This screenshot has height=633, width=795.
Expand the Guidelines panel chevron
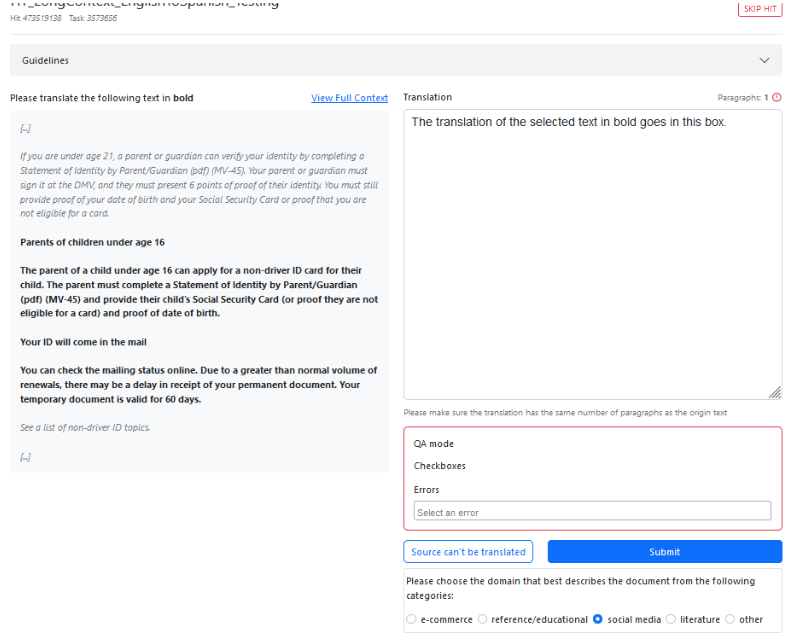click(x=765, y=61)
